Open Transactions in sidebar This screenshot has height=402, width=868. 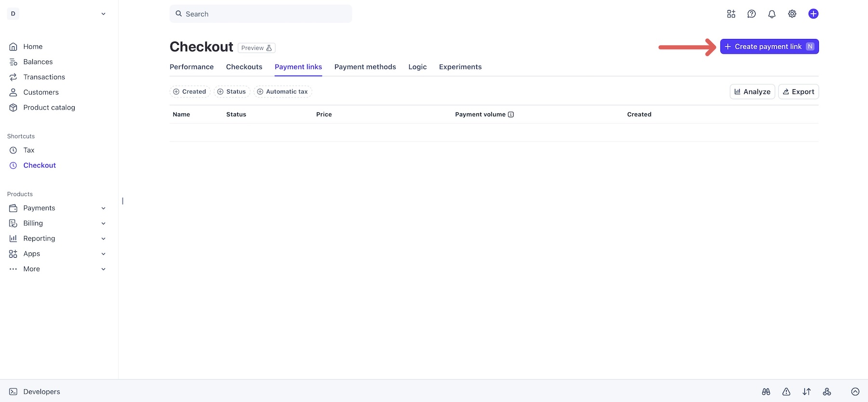click(x=44, y=77)
